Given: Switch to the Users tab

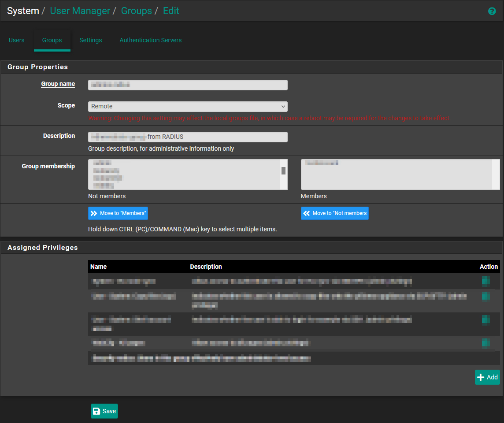Looking at the screenshot, I should coord(17,40).
